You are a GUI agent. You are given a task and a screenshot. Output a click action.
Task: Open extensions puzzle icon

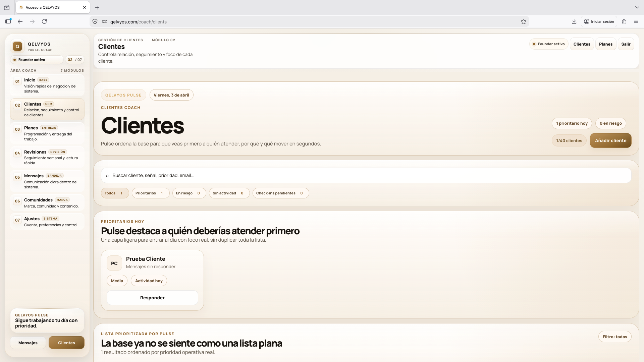624,21
